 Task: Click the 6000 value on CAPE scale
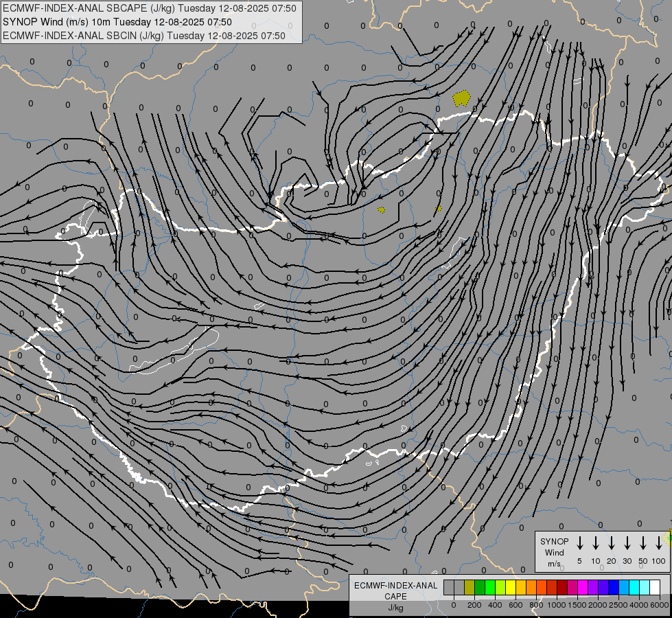point(660,605)
